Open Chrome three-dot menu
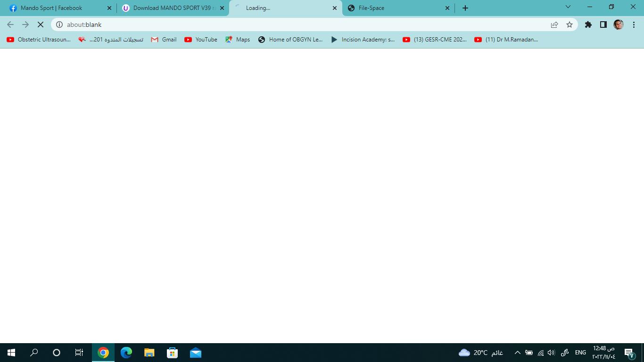The image size is (644, 362). 634,25
